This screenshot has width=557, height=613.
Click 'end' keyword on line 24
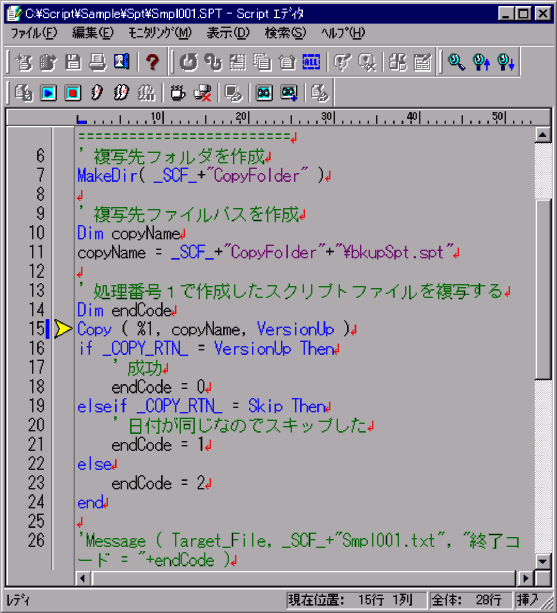point(90,502)
